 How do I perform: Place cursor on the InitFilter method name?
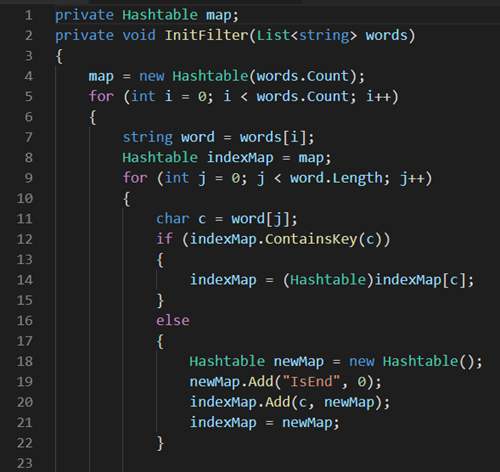coord(206,35)
